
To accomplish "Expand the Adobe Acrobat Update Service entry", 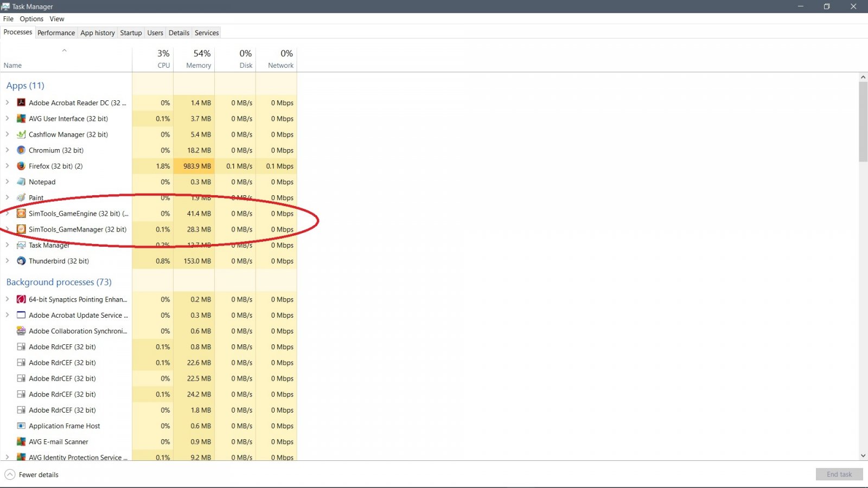I will (x=7, y=315).
